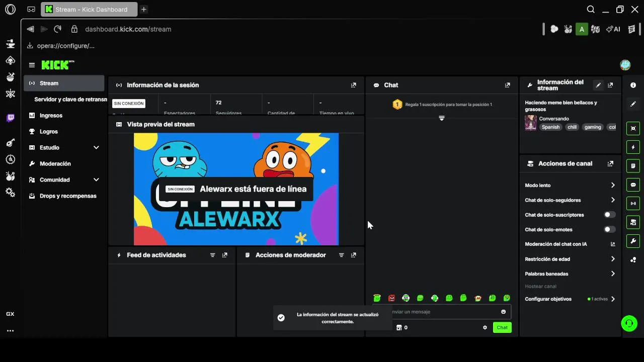Open a new browser tab
The height and width of the screenshot is (362, 644).
coord(143,9)
